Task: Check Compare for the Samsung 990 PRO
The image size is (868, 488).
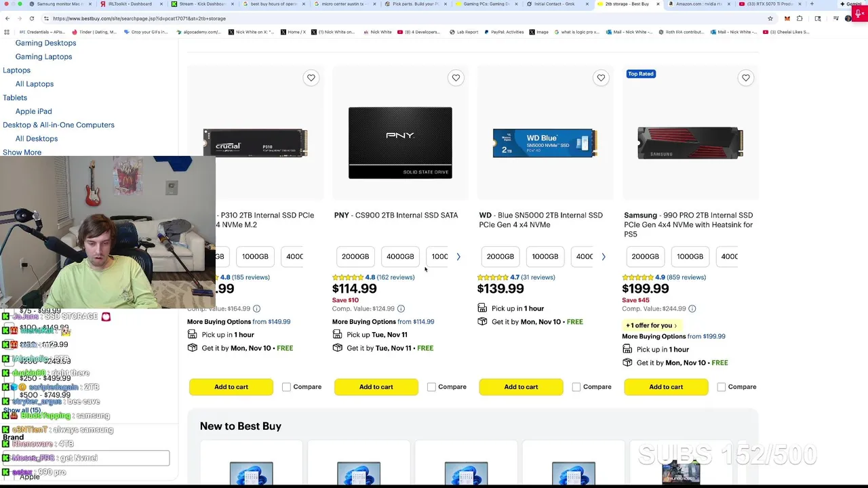Action: [722, 387]
